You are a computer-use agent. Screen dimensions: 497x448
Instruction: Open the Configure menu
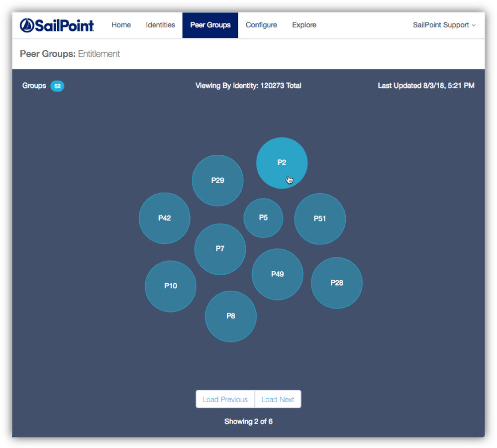pyautogui.click(x=261, y=25)
